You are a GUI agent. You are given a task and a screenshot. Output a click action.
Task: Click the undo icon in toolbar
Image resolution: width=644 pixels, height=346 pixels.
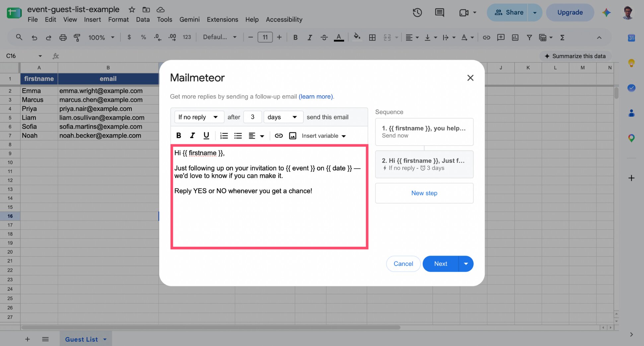click(x=34, y=37)
